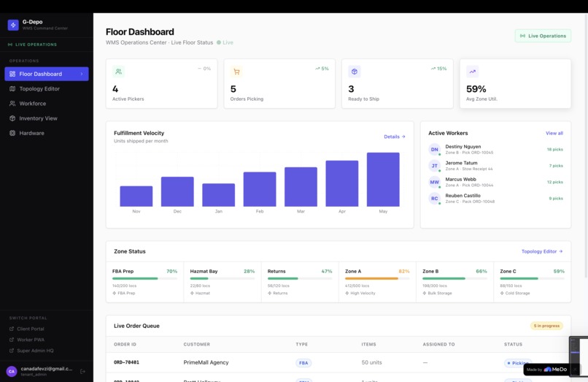
Task: Click the Zone C utilization bar
Action: [x=532, y=278]
